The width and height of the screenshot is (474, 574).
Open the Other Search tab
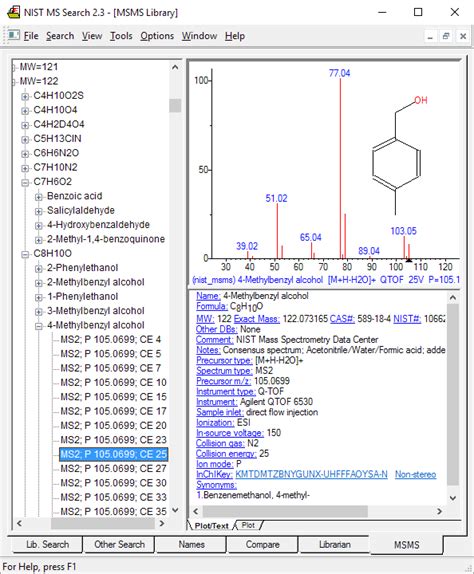coord(119,544)
